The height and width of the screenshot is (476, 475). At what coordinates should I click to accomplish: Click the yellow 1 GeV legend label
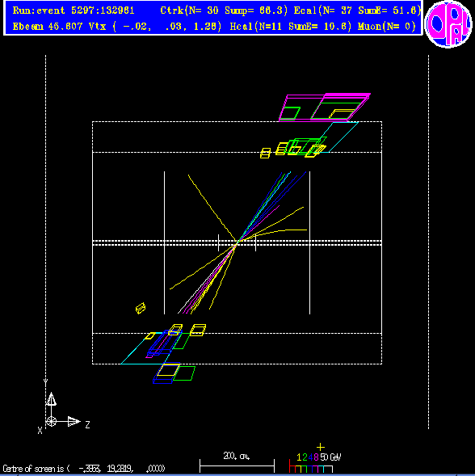(x=299, y=457)
